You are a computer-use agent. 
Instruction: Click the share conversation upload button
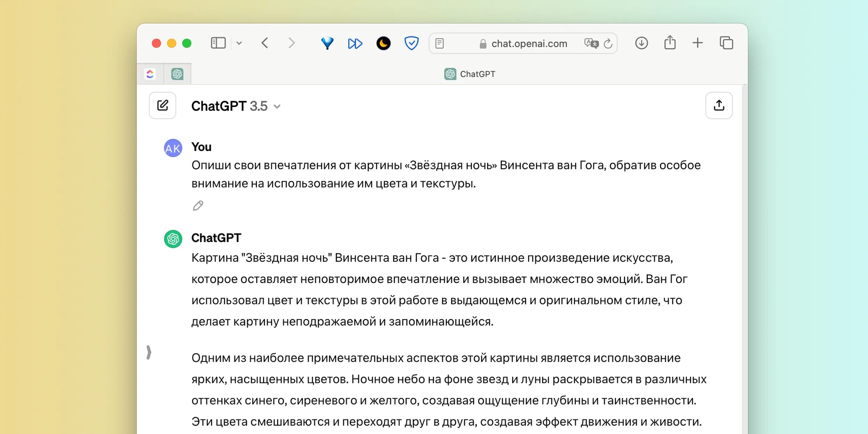click(719, 106)
